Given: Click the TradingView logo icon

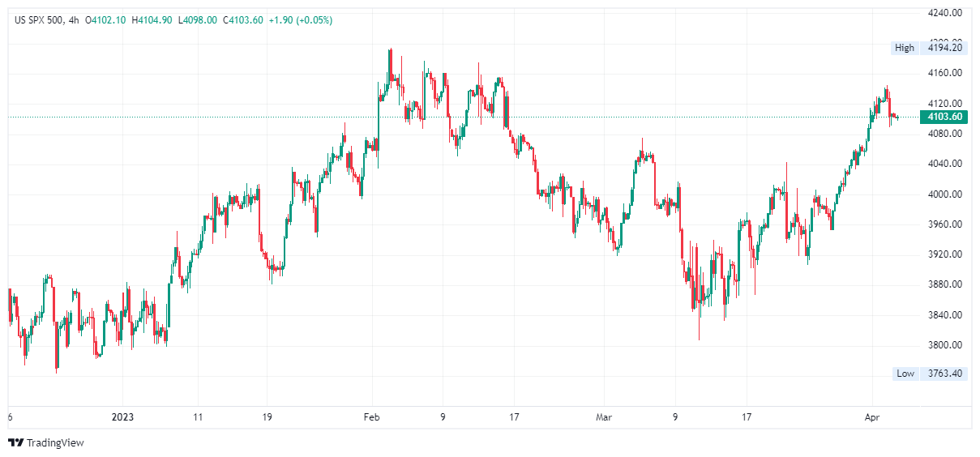Looking at the screenshot, I should pos(15,442).
